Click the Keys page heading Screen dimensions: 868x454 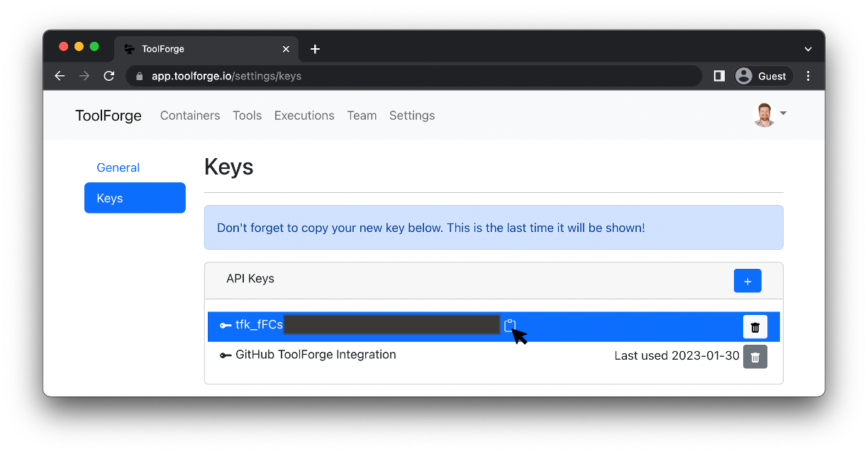(229, 167)
